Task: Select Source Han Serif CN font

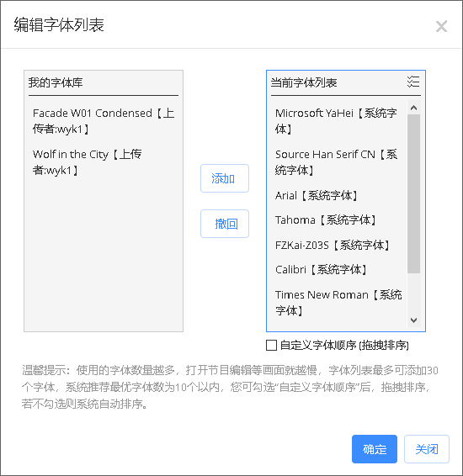Action: click(338, 161)
